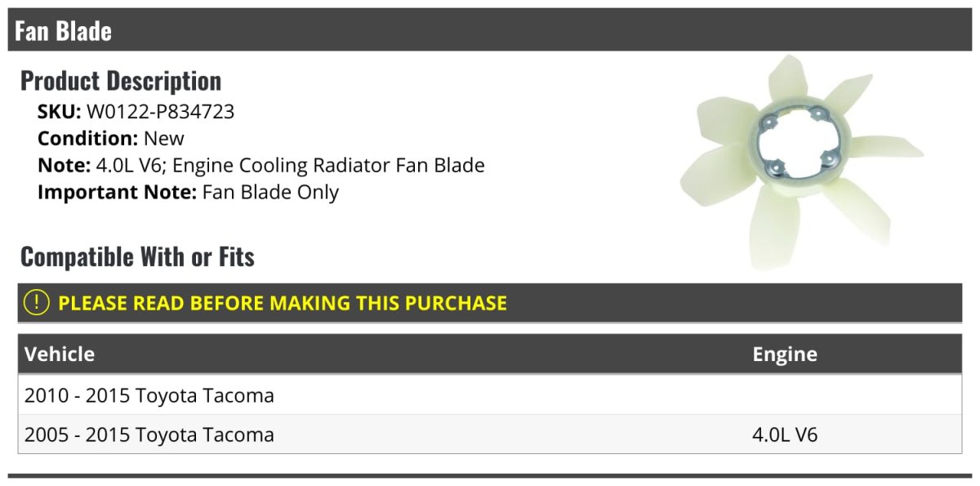
Task: Click the bold SKU label
Action: tap(59, 112)
